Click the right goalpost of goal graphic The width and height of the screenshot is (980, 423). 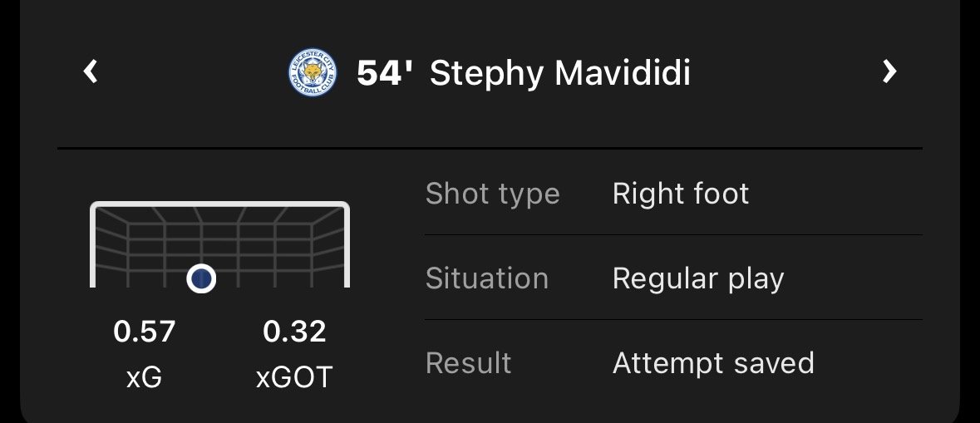tap(346, 249)
